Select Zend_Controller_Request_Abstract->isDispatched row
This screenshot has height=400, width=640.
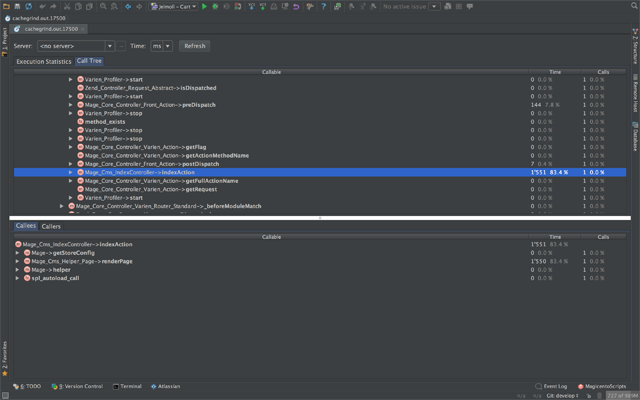coord(320,88)
